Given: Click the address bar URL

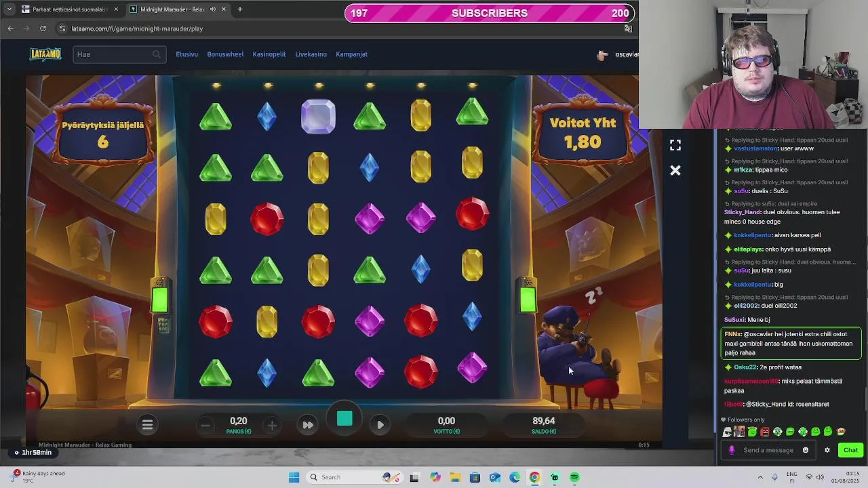Looking at the screenshot, I should coord(137,28).
